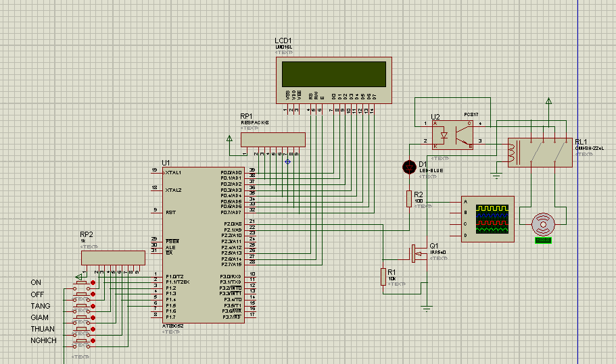
Task: Select the LCD1 display component
Action: 333,80
